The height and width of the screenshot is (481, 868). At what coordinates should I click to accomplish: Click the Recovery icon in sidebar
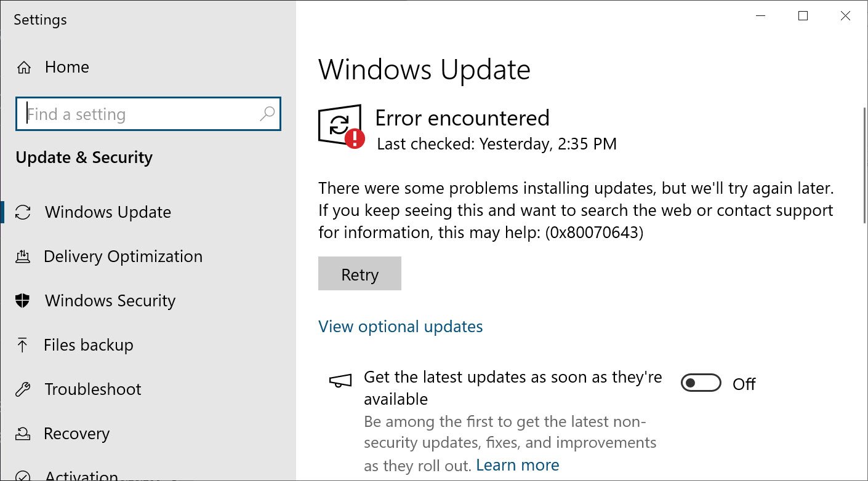coord(23,434)
